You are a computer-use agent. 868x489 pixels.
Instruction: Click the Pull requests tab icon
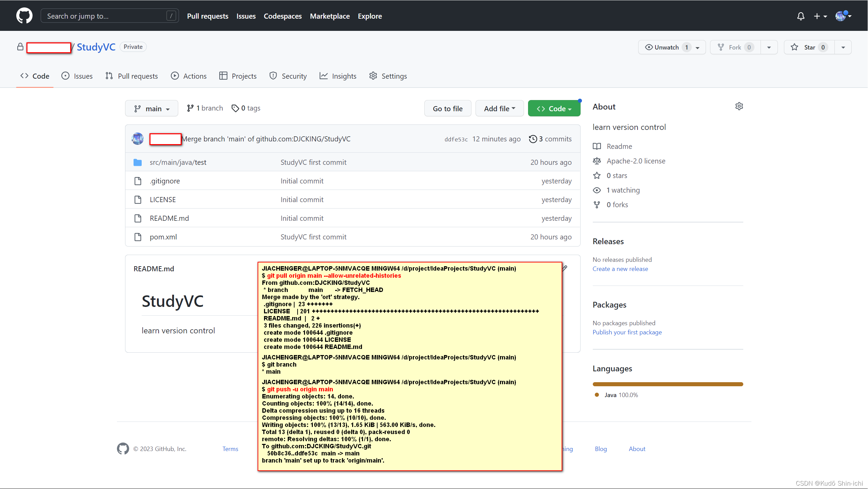(x=109, y=76)
